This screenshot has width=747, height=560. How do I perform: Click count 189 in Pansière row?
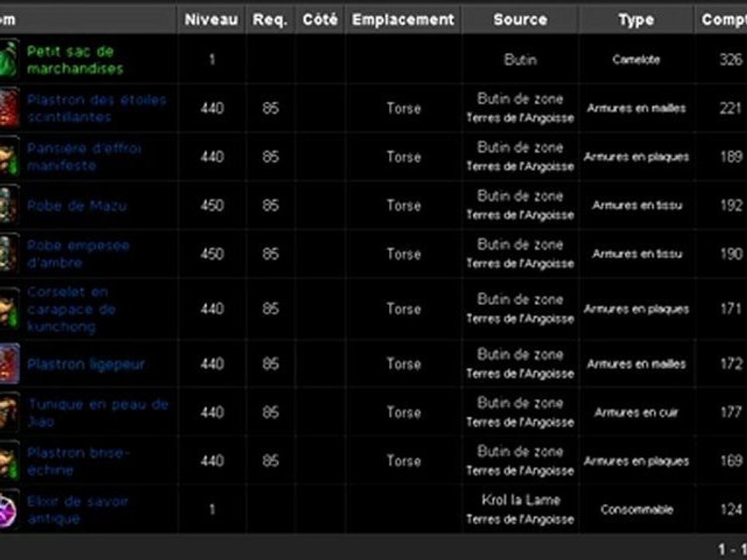click(x=731, y=156)
